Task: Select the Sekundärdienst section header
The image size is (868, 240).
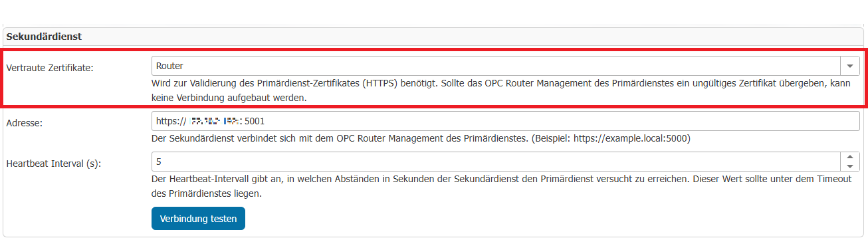Action: [44, 36]
